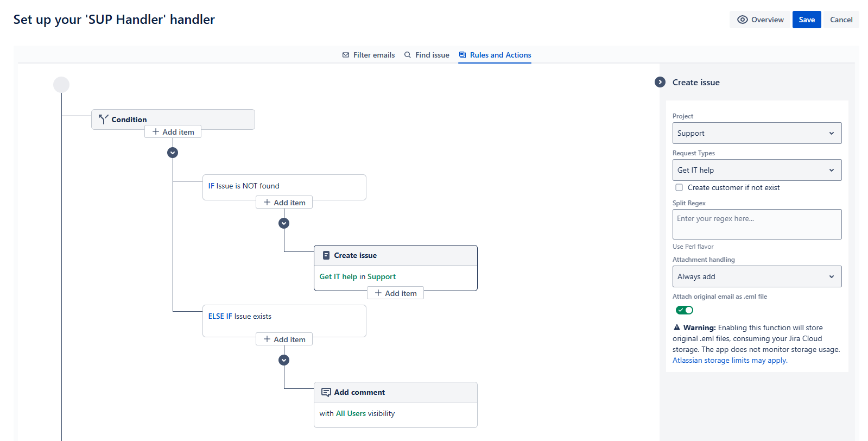
Task: Click the Condition branch icon
Action: point(103,119)
